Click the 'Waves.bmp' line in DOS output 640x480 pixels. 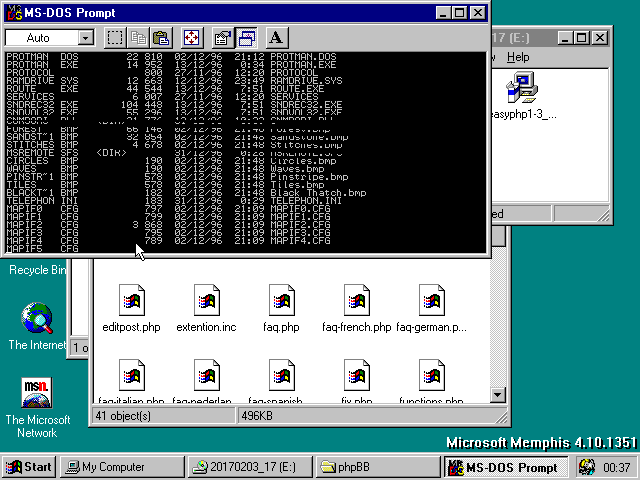pos(165,169)
